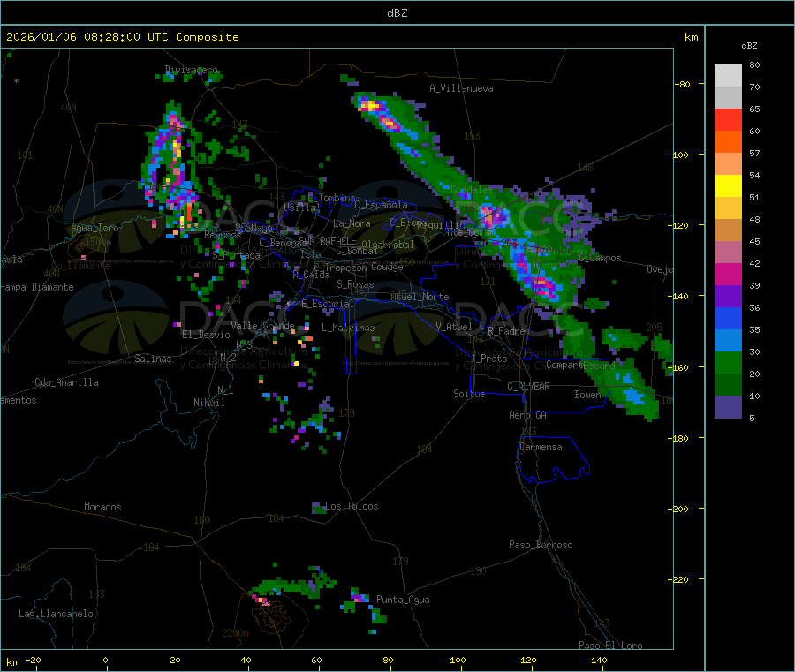Click the Carmensa map label

tap(541, 447)
